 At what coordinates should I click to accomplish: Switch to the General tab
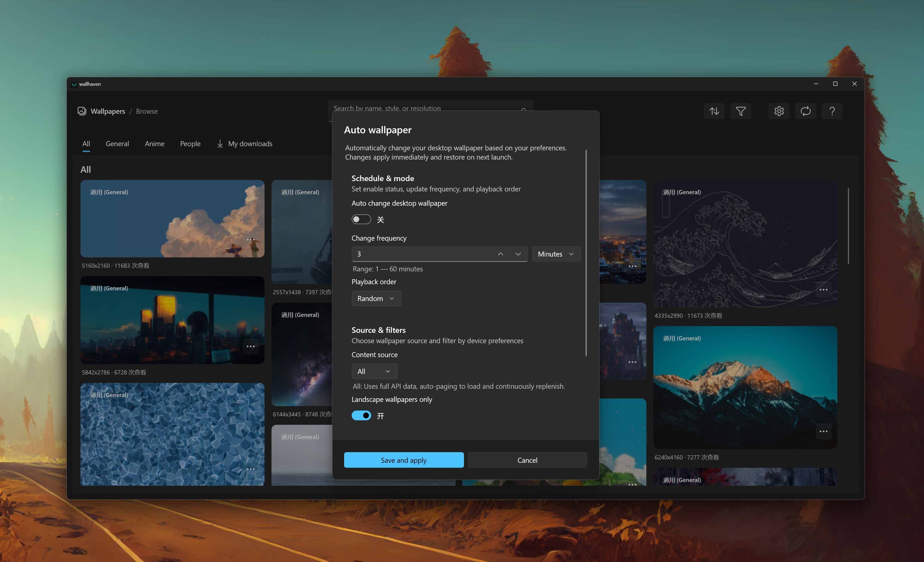tap(117, 144)
